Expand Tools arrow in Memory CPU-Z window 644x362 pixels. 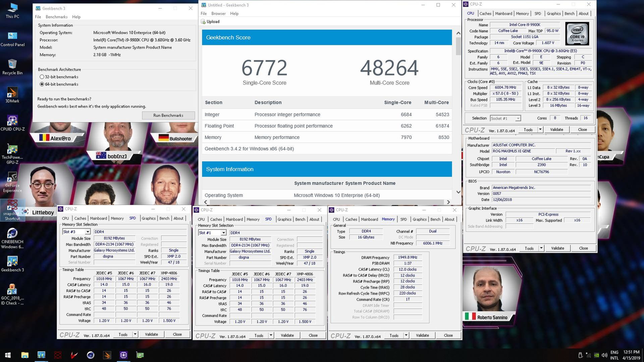click(x=406, y=336)
